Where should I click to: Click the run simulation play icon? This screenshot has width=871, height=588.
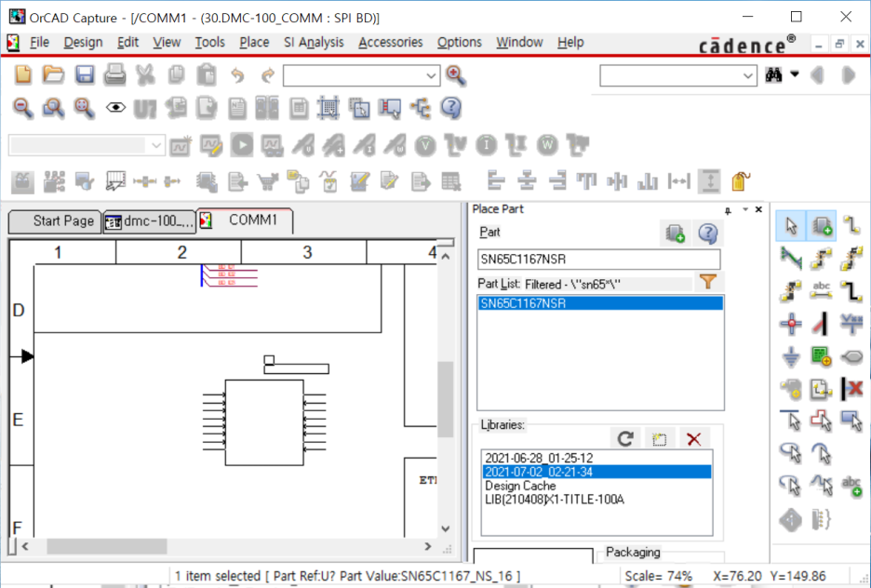242,145
